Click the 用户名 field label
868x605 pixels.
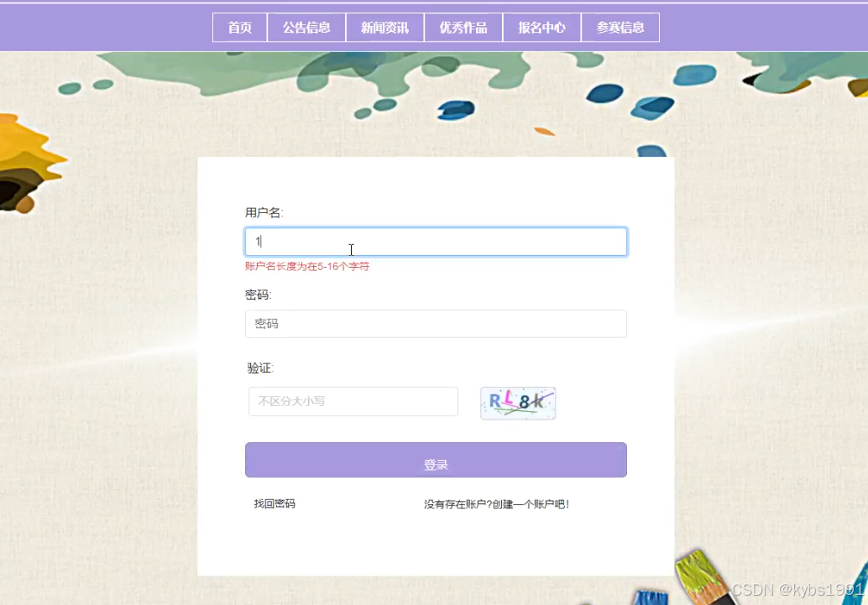264,212
